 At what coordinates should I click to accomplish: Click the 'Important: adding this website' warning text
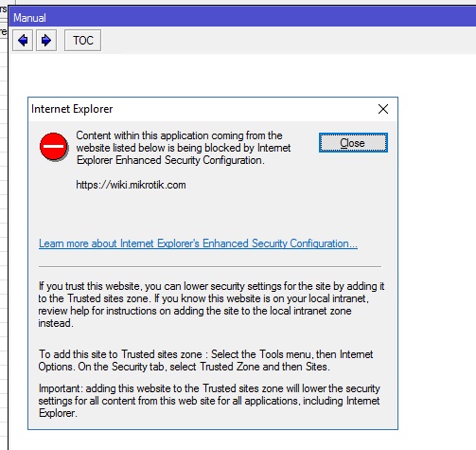(x=209, y=401)
